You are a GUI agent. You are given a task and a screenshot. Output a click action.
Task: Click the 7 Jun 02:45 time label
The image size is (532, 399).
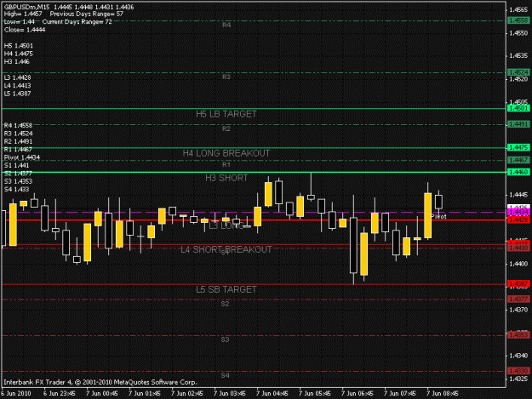pyautogui.click(x=187, y=394)
